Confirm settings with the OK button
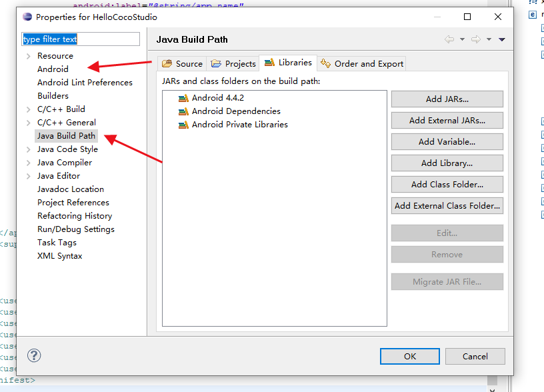544x392 pixels. pyautogui.click(x=409, y=356)
